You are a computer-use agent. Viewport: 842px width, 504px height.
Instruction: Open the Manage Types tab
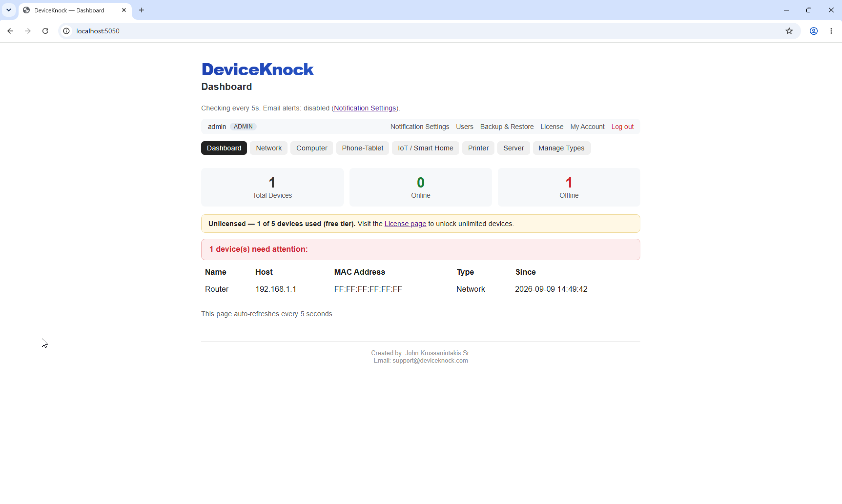pyautogui.click(x=561, y=148)
